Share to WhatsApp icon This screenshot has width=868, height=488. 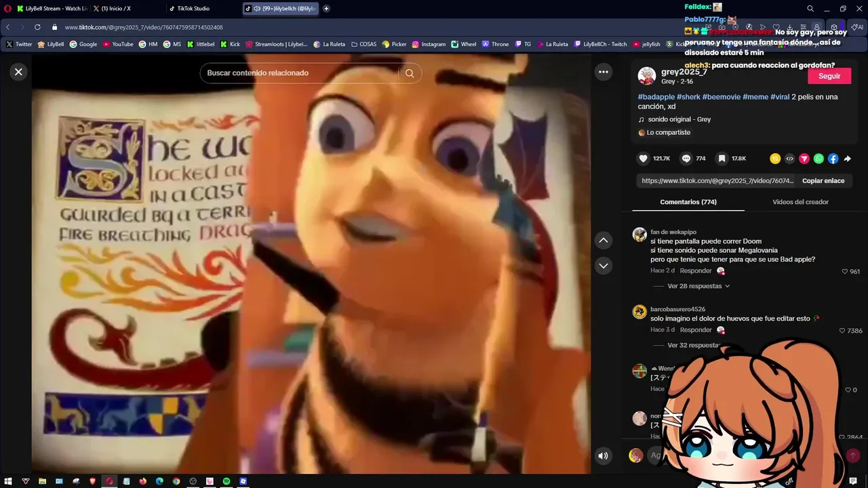(x=818, y=159)
